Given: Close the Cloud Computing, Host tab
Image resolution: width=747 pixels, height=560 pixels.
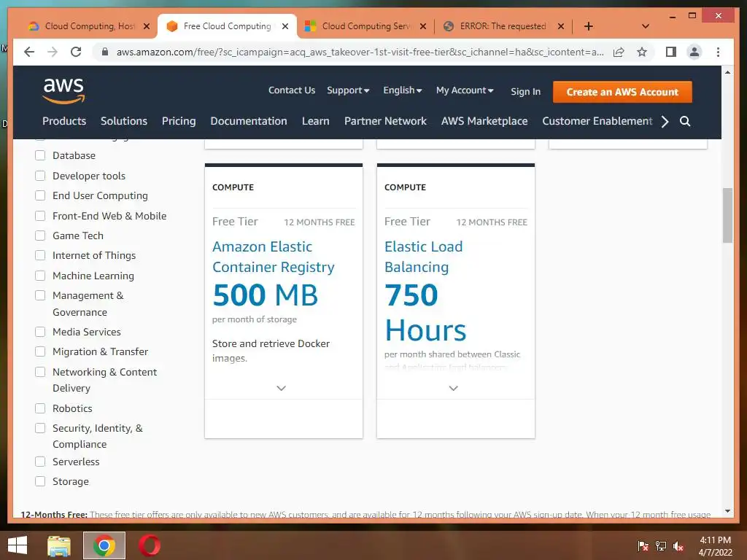Looking at the screenshot, I should click(147, 26).
